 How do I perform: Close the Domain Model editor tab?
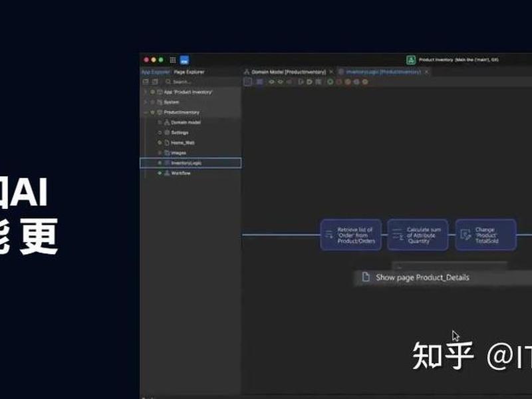331,72
